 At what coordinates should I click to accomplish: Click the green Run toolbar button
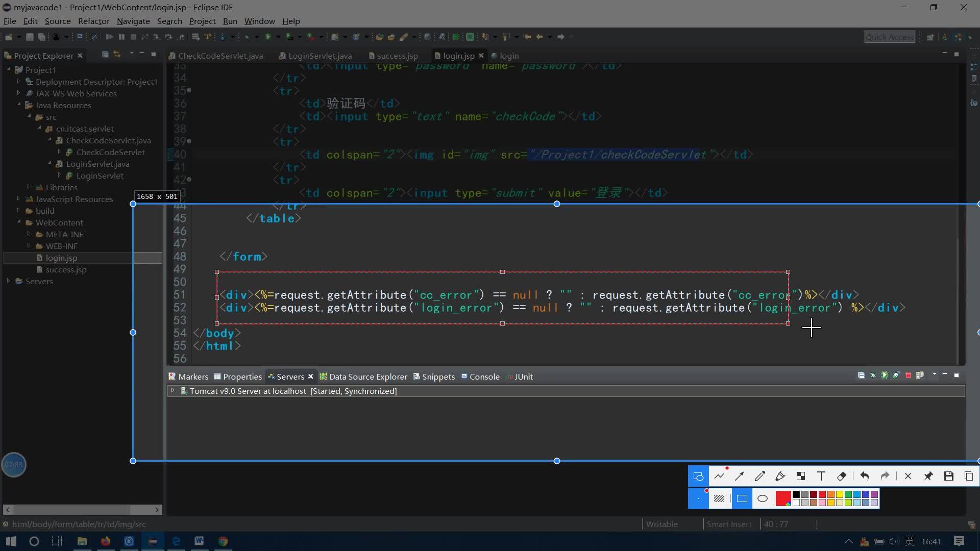point(267,37)
